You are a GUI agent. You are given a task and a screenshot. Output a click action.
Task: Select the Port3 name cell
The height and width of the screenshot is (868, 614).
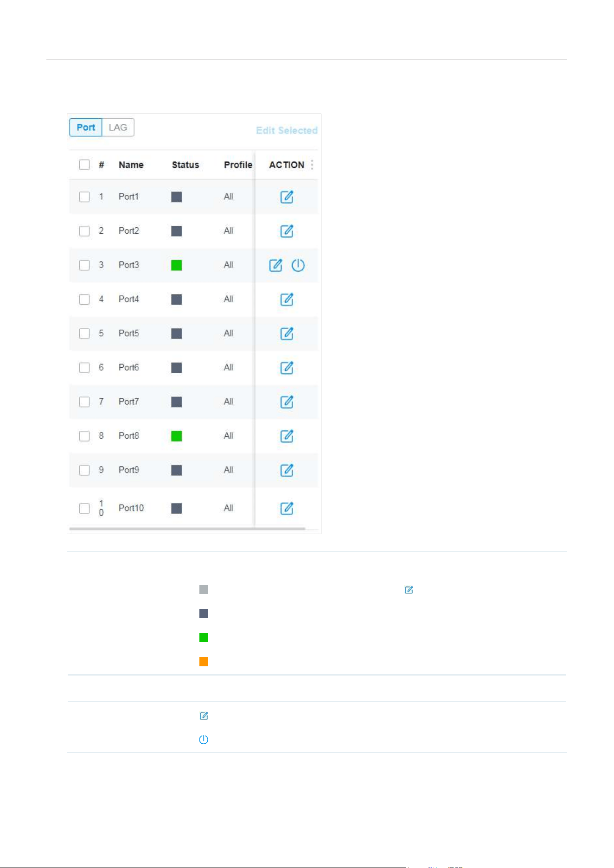129,265
